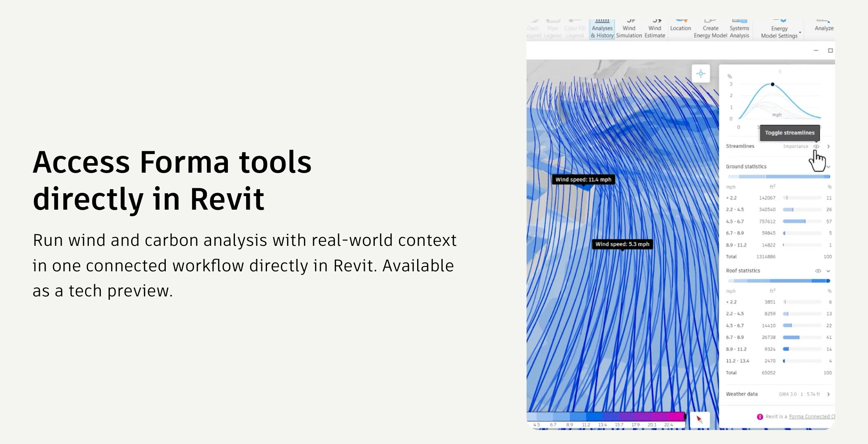
Task: Click roof area value 2470
Action: click(x=770, y=361)
